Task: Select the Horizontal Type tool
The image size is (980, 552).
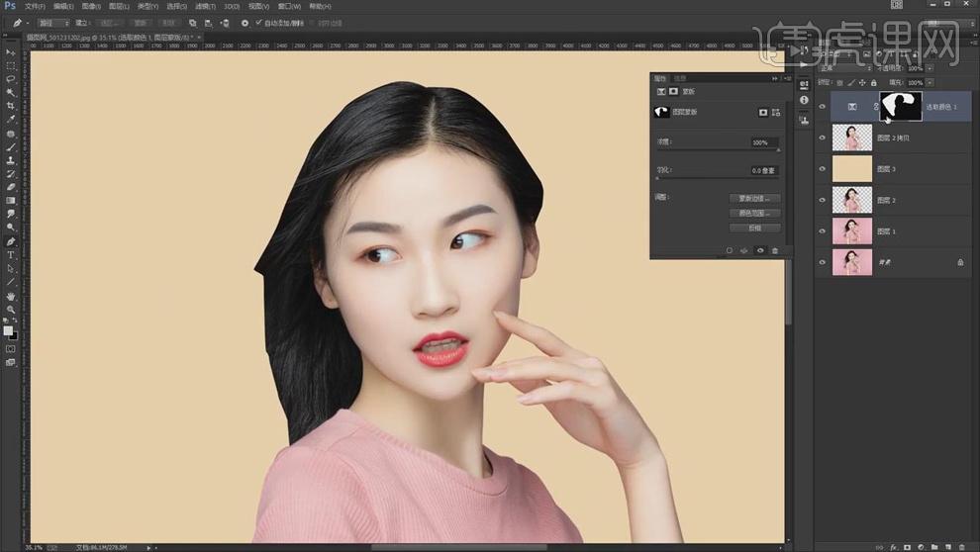Action: click(11, 255)
